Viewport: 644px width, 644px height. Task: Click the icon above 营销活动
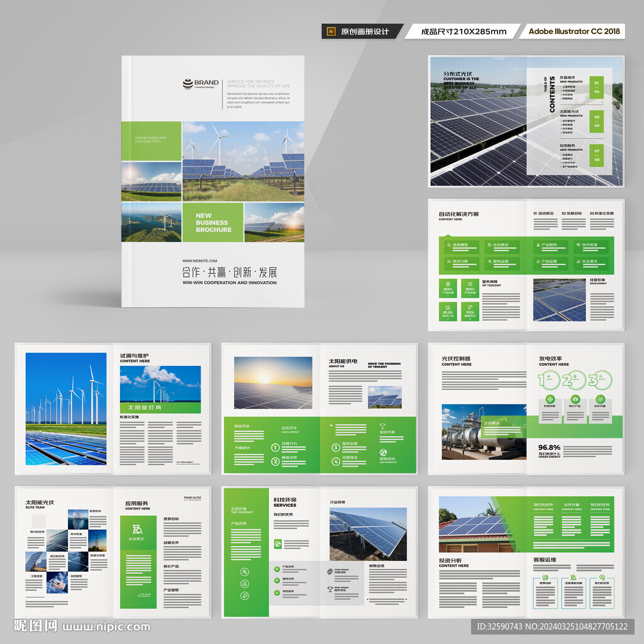[x=383, y=453]
